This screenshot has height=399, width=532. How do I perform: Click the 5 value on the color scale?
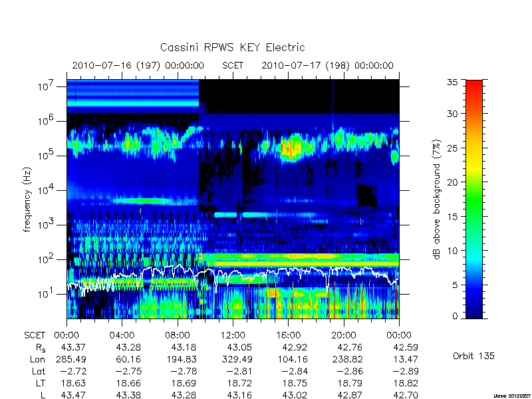pos(456,285)
